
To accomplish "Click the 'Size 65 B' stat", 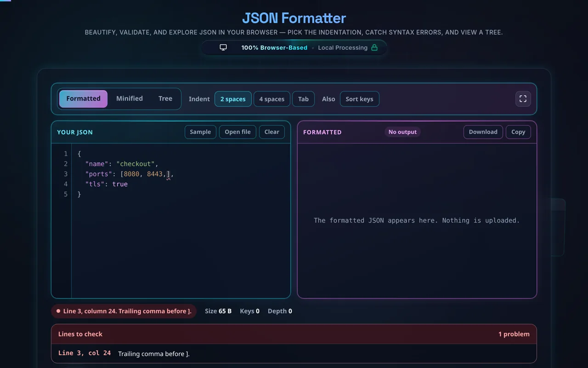I will point(218,311).
